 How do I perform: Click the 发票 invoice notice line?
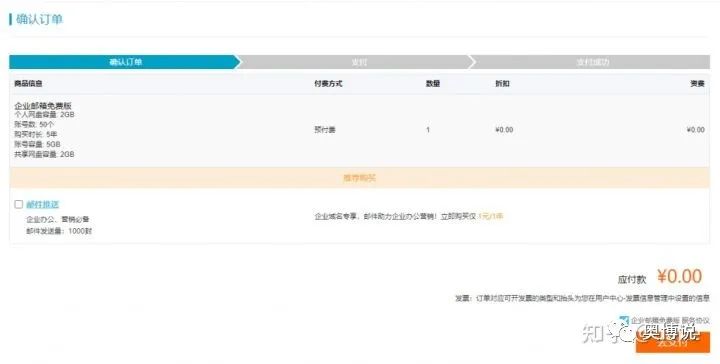(x=582, y=298)
